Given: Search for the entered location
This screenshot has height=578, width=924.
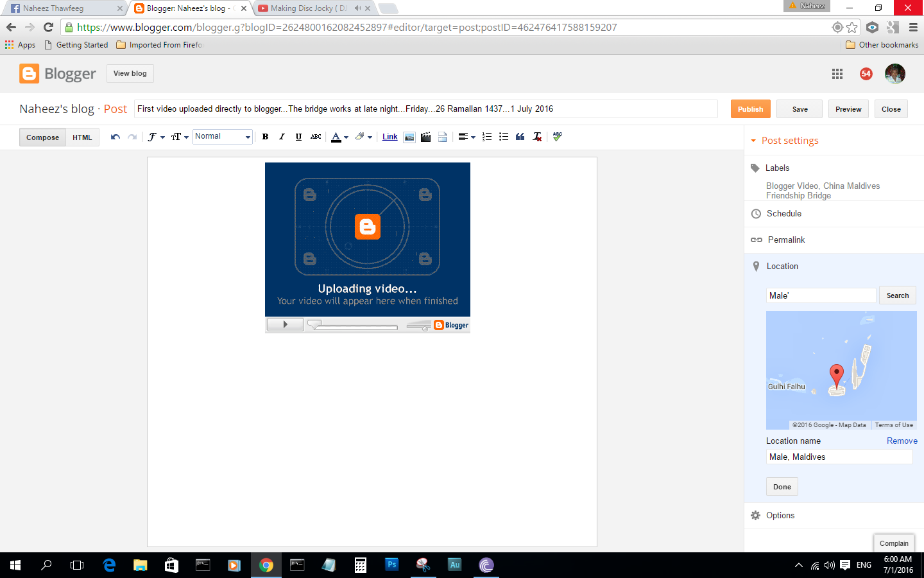Looking at the screenshot, I should point(898,295).
